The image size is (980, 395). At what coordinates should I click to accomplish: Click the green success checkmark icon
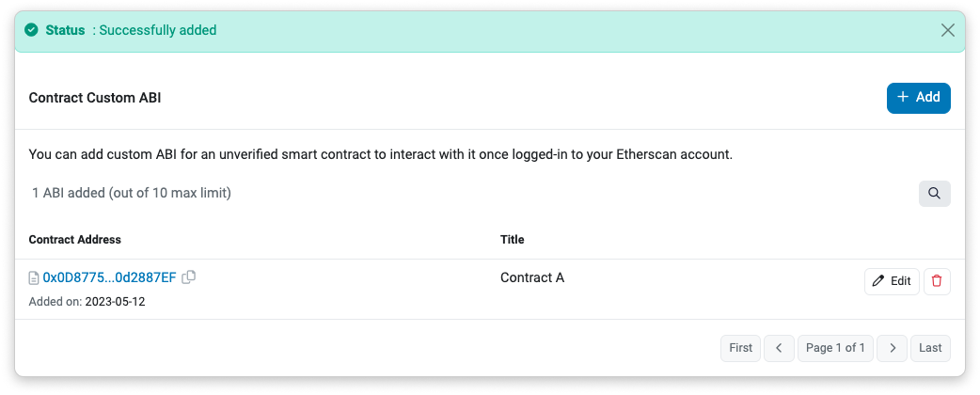coord(31,30)
